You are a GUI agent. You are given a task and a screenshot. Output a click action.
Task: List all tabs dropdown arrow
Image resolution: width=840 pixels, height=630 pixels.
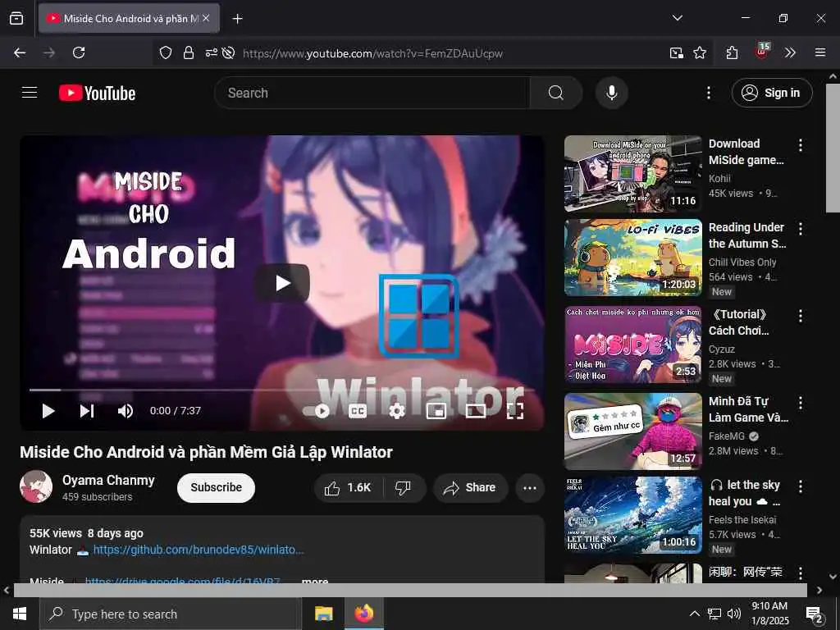pyautogui.click(x=677, y=18)
